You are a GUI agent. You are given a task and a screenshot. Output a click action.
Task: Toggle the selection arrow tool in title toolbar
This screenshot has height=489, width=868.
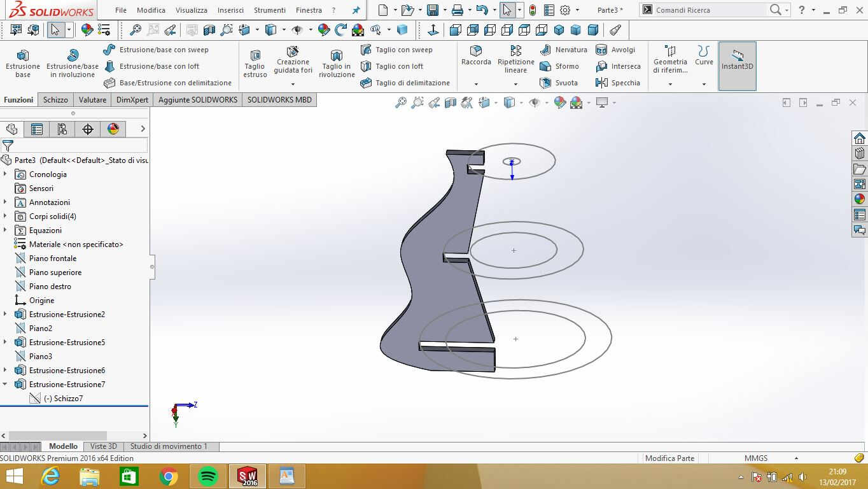click(507, 10)
